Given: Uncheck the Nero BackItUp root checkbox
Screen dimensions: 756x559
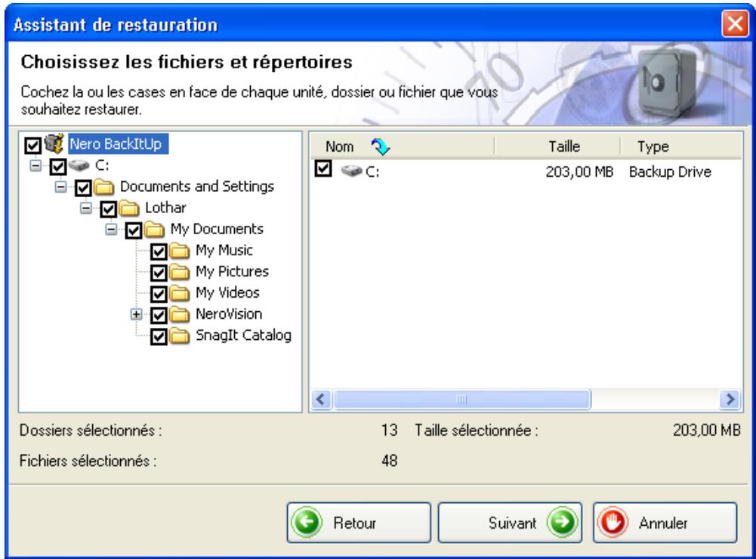Looking at the screenshot, I should point(32,145).
